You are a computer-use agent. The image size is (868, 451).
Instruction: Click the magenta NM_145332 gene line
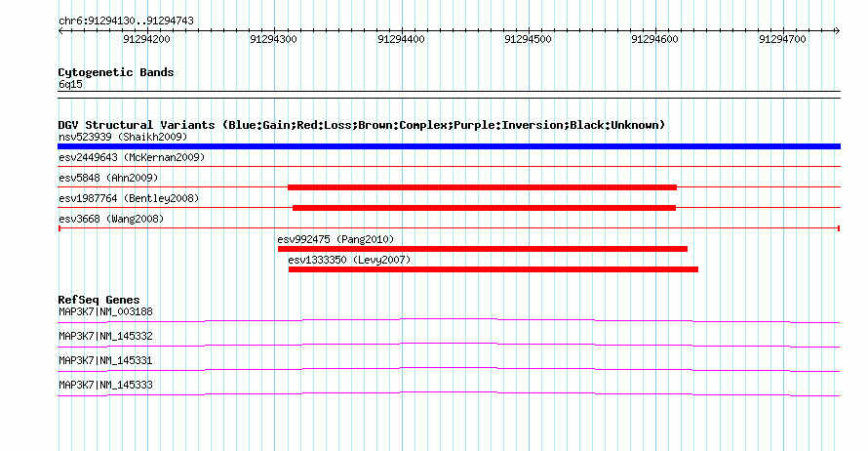(449, 345)
